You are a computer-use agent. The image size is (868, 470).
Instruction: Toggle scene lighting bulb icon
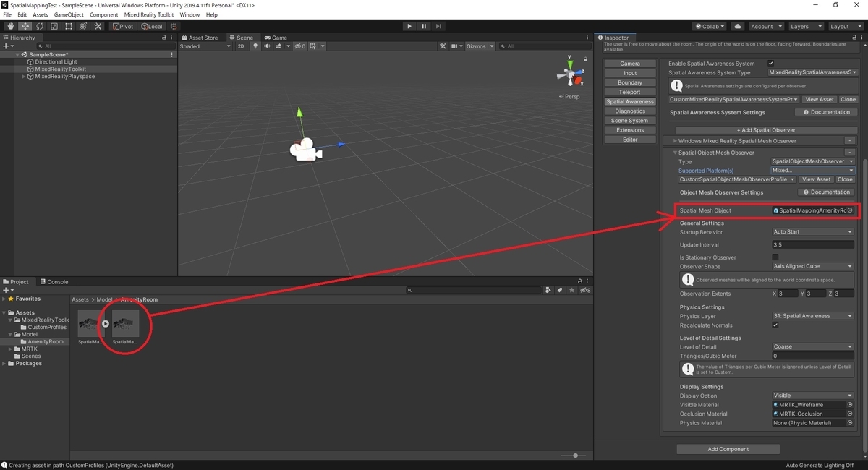[x=255, y=46]
